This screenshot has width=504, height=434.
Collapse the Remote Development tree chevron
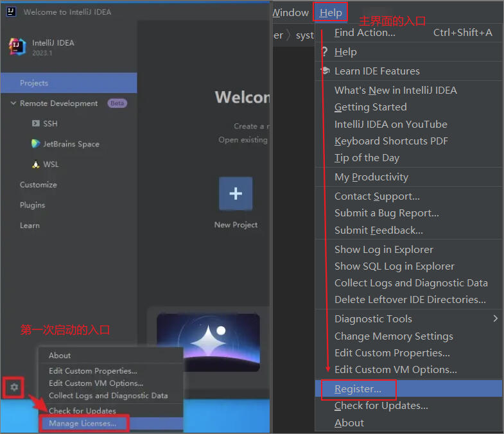click(x=13, y=103)
